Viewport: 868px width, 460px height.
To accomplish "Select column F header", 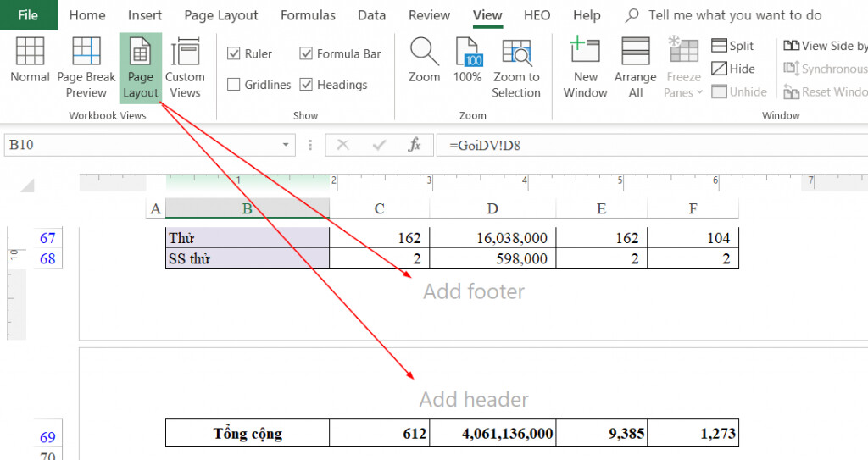I will pos(693,208).
